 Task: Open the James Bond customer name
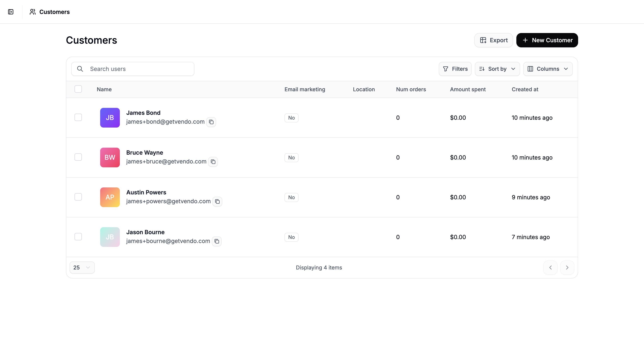click(143, 113)
